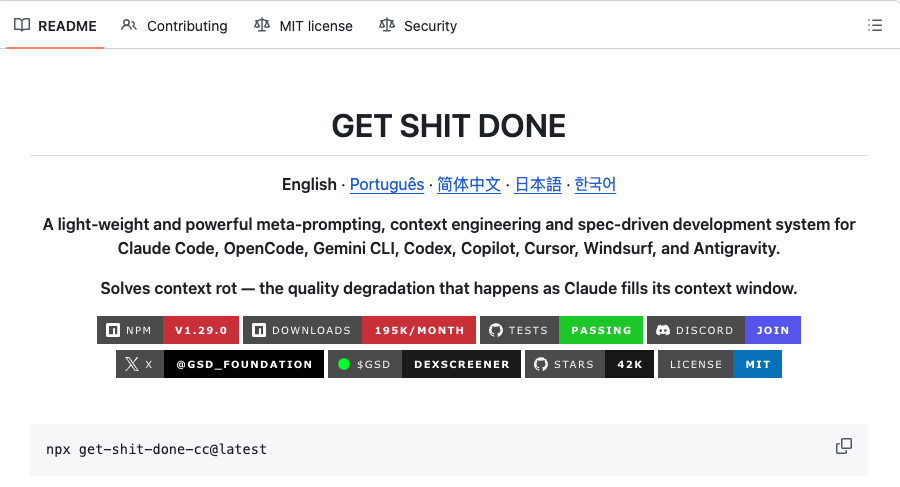This screenshot has width=900, height=487.
Task: Click the 'Solves context rot' sentence
Action: [x=449, y=288]
